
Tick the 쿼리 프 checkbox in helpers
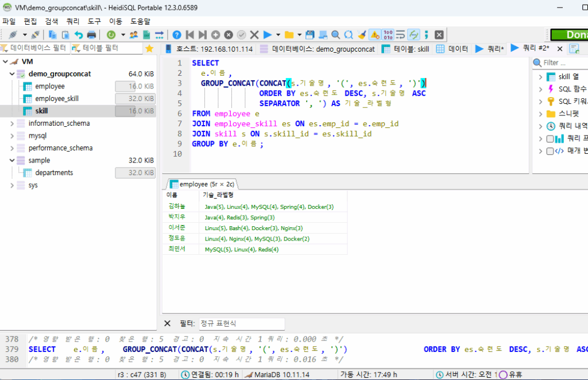tap(550, 139)
